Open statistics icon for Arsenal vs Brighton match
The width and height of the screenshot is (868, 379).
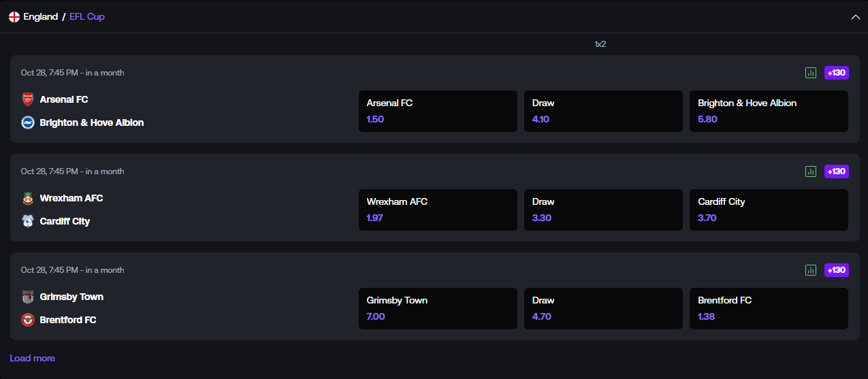point(810,73)
